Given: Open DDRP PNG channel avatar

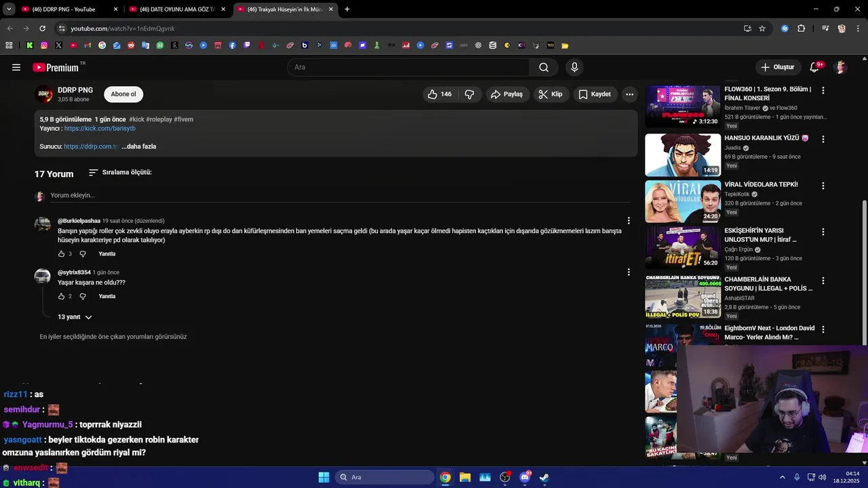Looking at the screenshot, I should click(x=44, y=94).
